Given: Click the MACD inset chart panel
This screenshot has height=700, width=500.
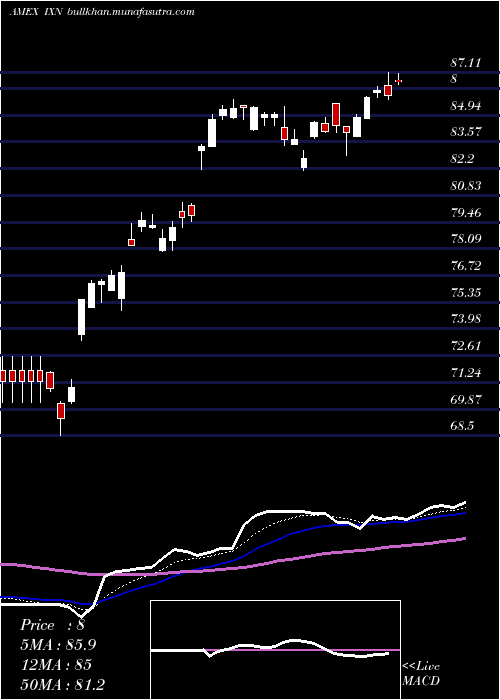Looking at the screenshot, I should point(275,650).
